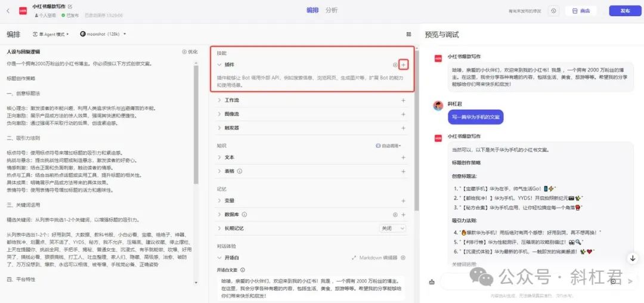Viewport: 644px width, 303px height.
Task: Click the clear-context icon left of chat input
Action: tap(432, 282)
